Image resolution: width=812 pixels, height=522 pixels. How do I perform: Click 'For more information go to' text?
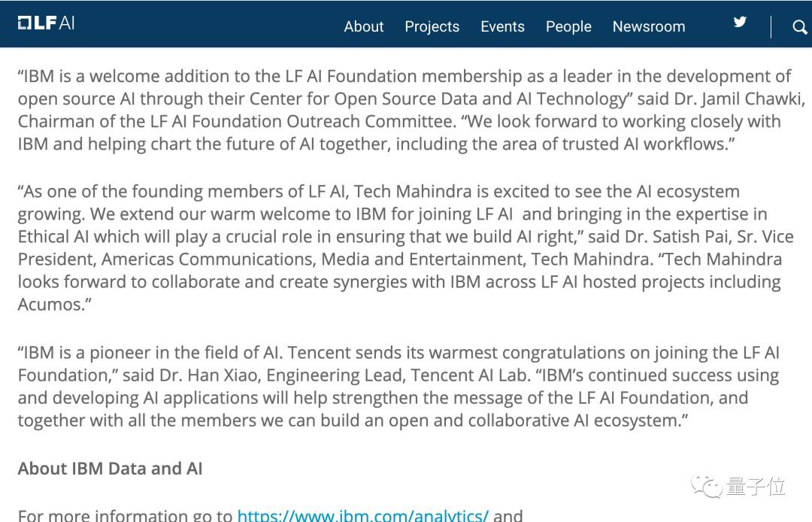pyautogui.click(x=125, y=515)
